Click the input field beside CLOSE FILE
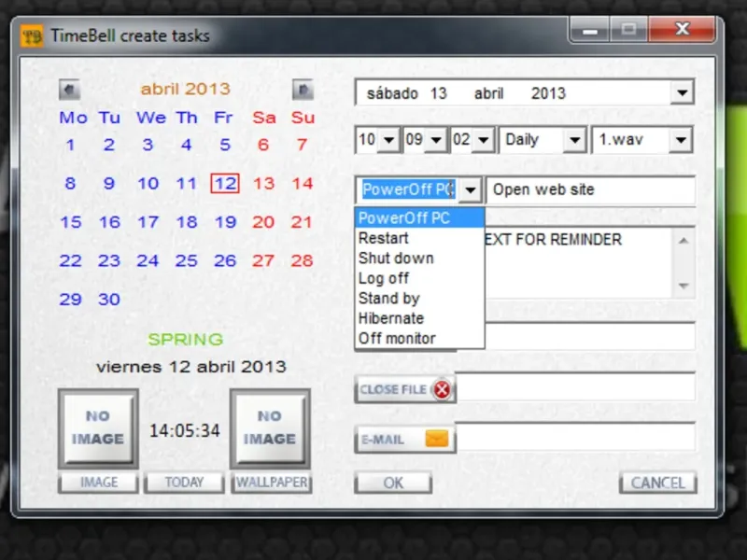Viewport: 747px width, 560px height. (575, 386)
